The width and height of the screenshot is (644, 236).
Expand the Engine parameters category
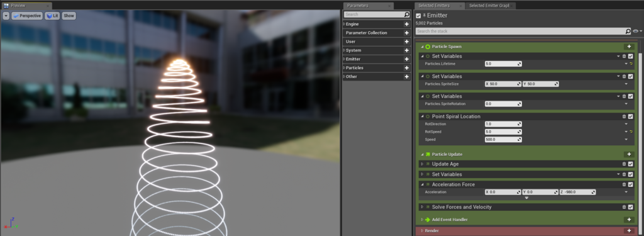[x=344, y=25]
